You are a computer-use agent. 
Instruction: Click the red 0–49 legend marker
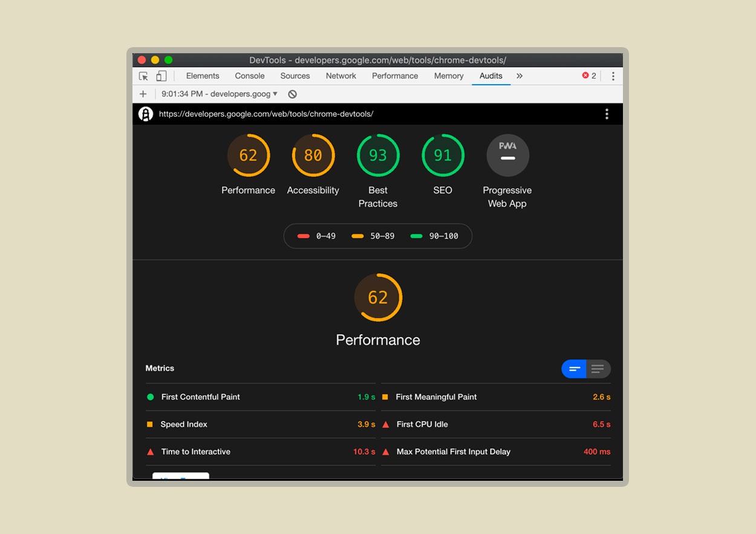click(304, 236)
